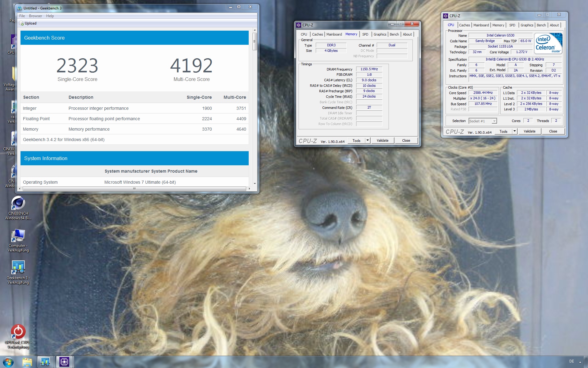
Task: Open Graphics tab in right CPU-Z window
Action: pyautogui.click(x=527, y=25)
